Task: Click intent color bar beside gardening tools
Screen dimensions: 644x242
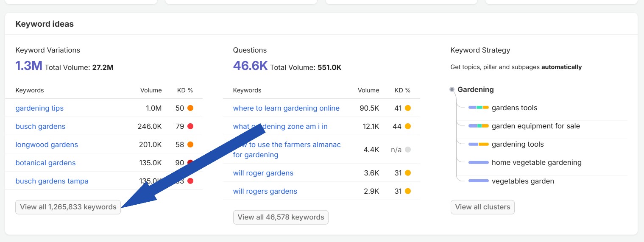Action: 479,144
